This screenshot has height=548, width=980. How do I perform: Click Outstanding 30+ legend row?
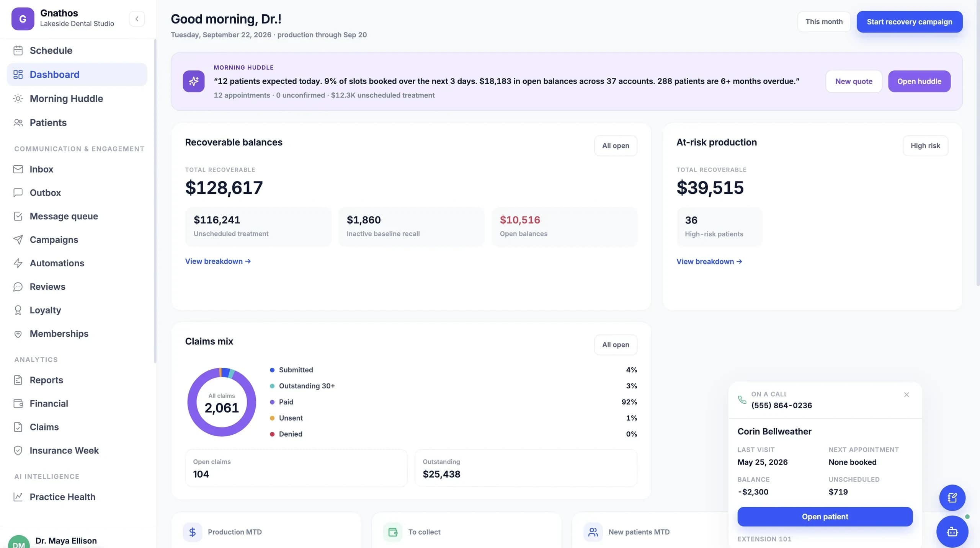point(453,386)
